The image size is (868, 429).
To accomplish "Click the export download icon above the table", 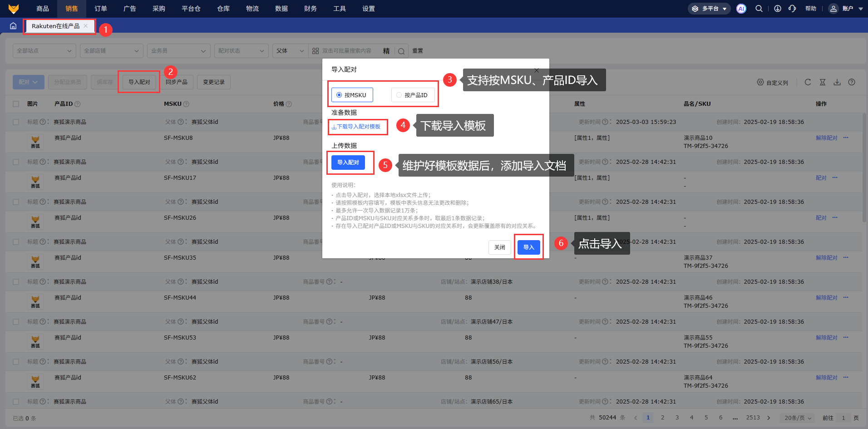I will pyautogui.click(x=837, y=82).
